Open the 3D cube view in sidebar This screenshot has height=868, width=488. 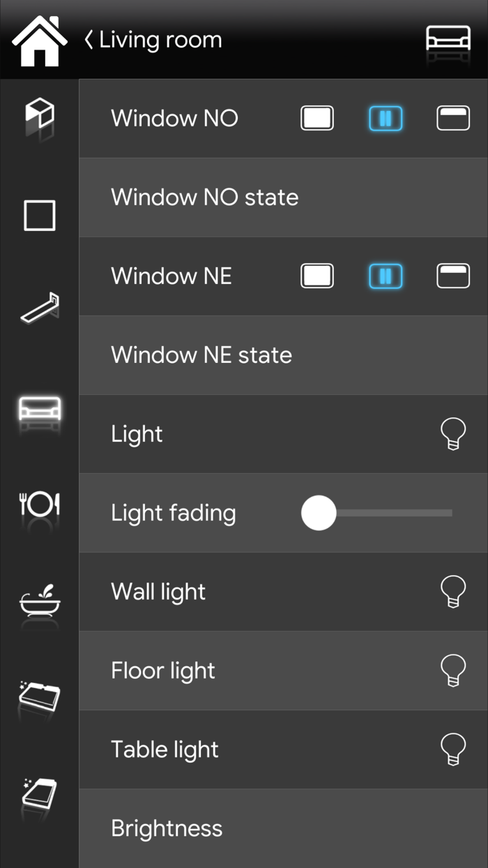(x=40, y=115)
